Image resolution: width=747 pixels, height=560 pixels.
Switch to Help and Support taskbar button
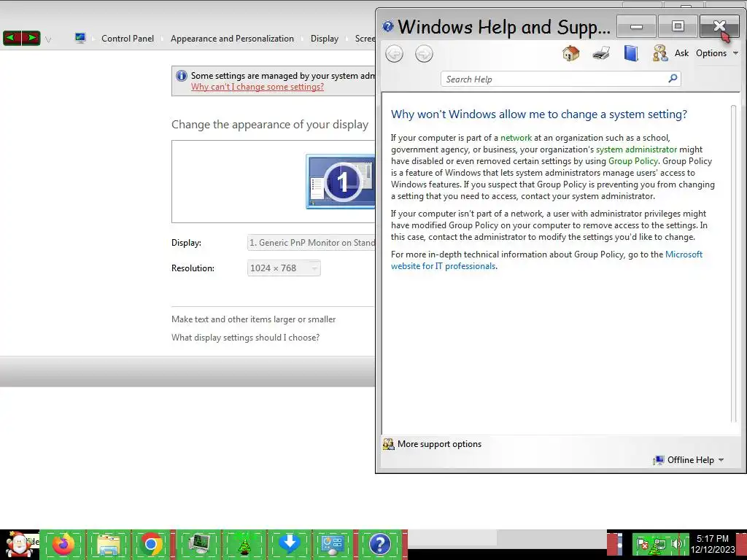pos(379,544)
